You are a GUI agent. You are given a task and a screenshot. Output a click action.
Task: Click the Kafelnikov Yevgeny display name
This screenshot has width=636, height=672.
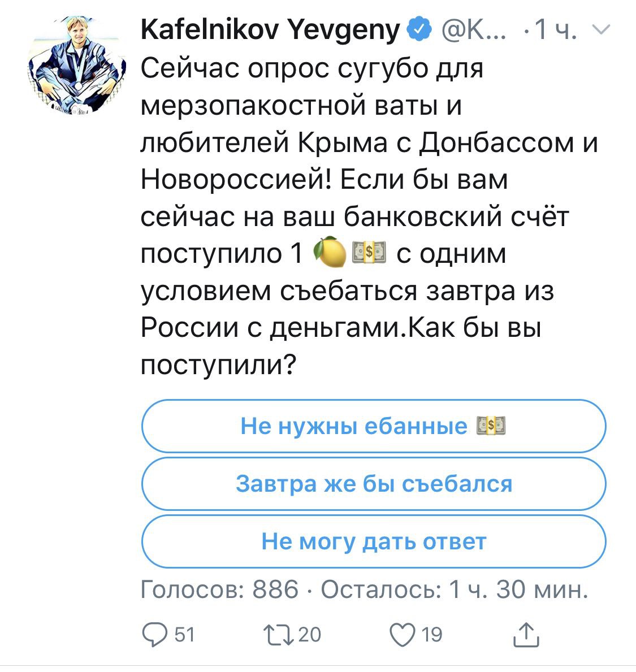(x=271, y=31)
